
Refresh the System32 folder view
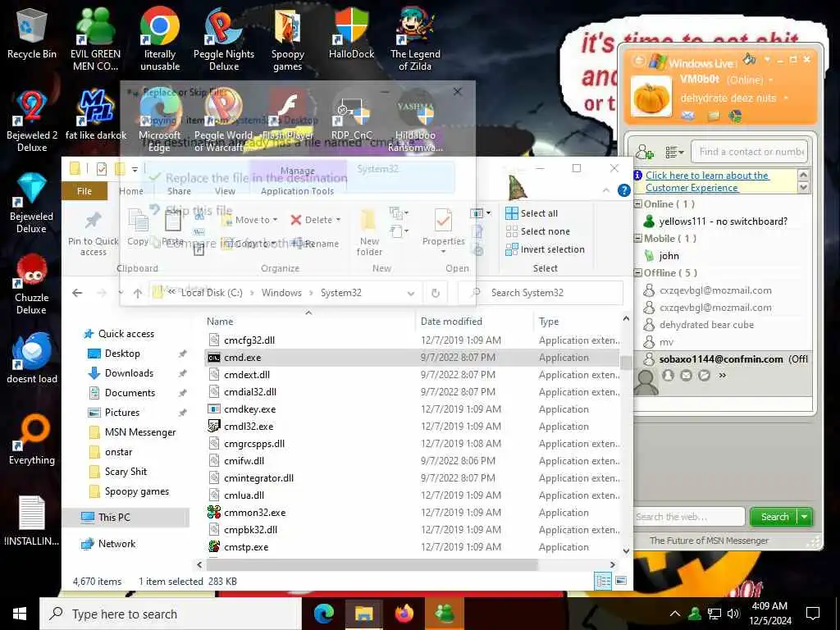click(x=436, y=293)
